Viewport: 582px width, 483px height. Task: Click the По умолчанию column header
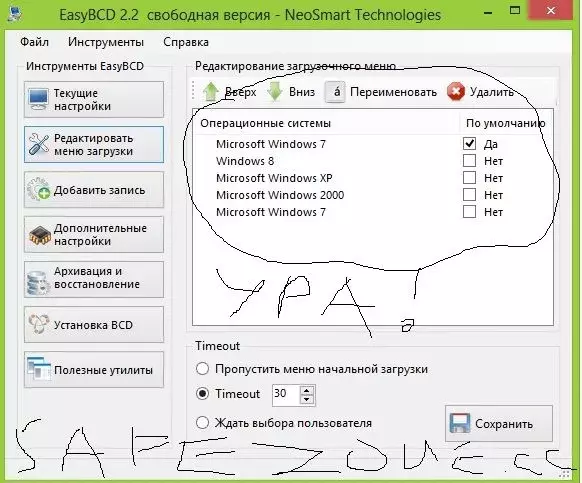(506, 123)
